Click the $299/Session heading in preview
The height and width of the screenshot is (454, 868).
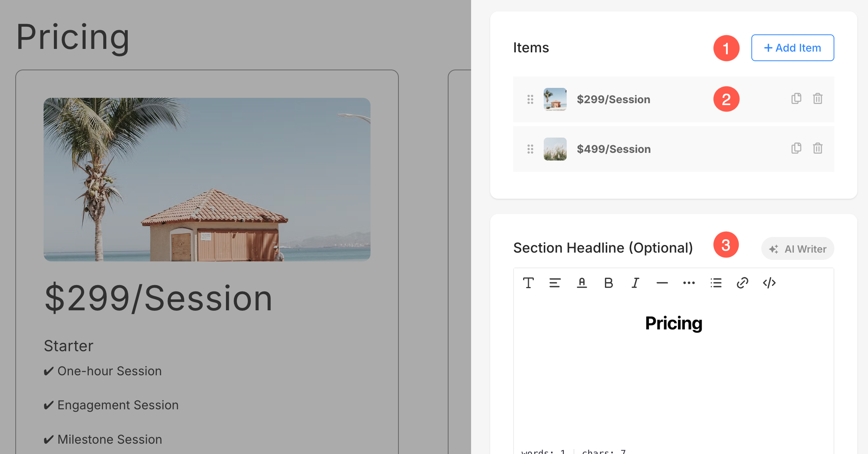[x=158, y=299]
